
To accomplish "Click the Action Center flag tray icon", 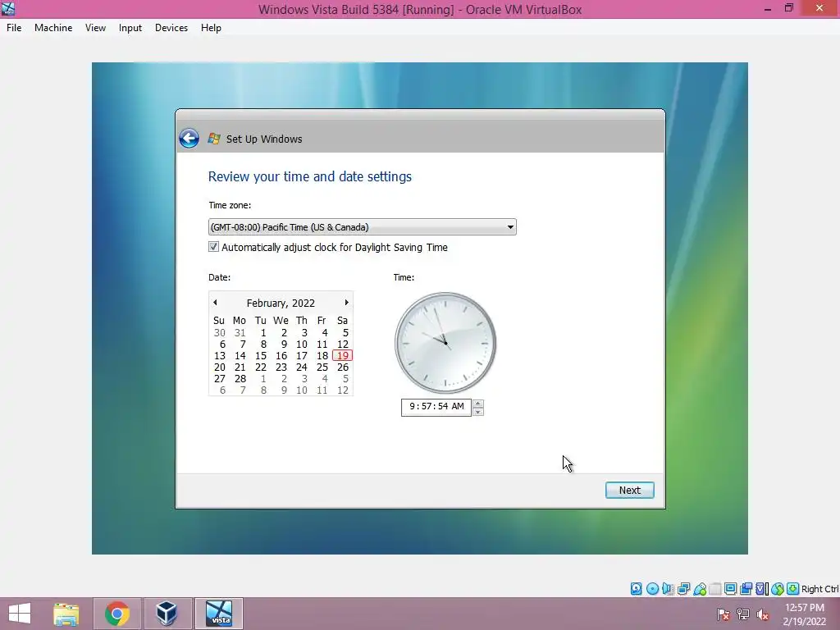I will coord(723,614).
